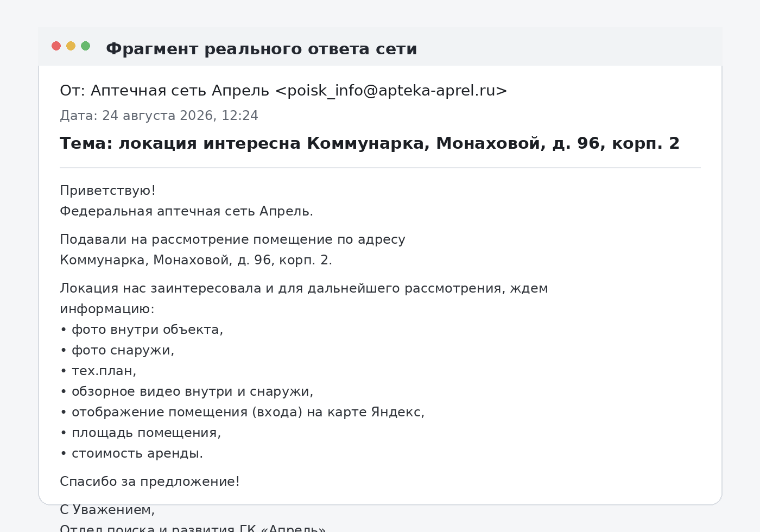The height and width of the screenshot is (532, 760).
Task: Minimize the window using the yellow dot
Action: tap(71, 46)
